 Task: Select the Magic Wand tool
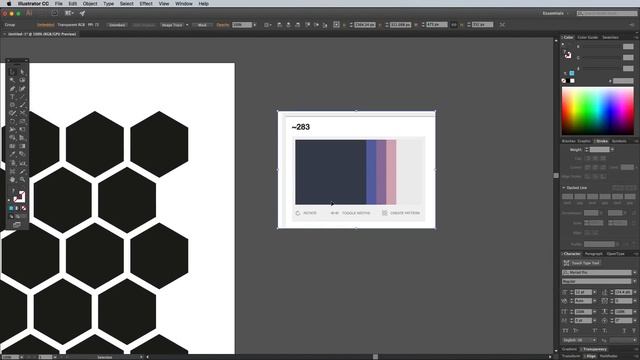tap(12, 80)
